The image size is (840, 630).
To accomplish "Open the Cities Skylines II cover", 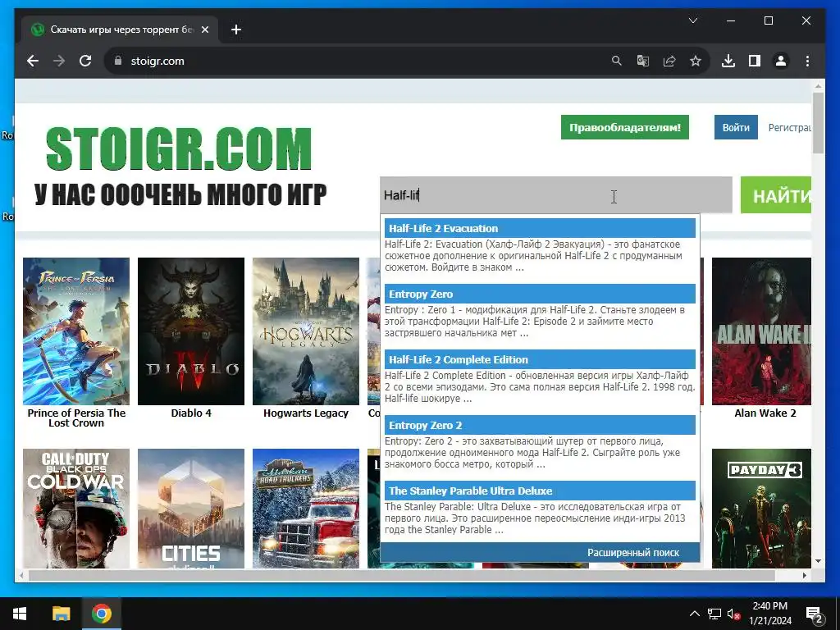I will [190, 509].
